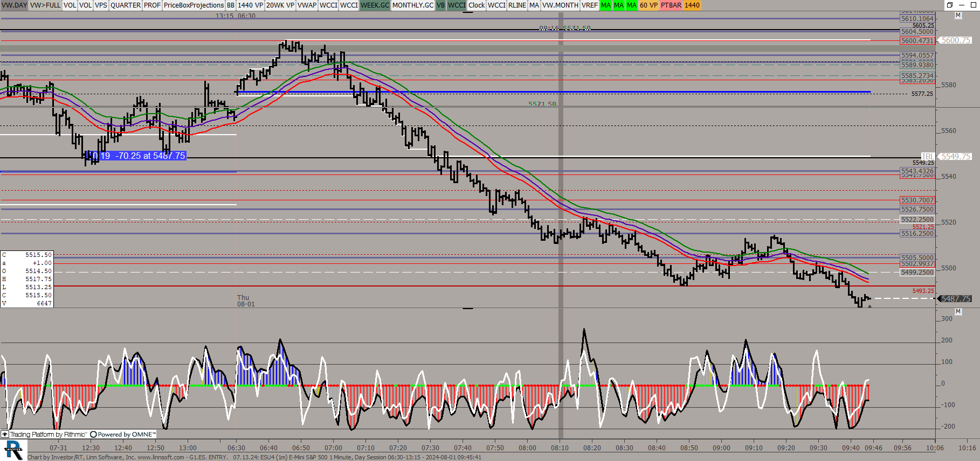This screenshot has width=980, height=461.
Task: Toggle the WEEK.GC button
Action: [x=375, y=5]
